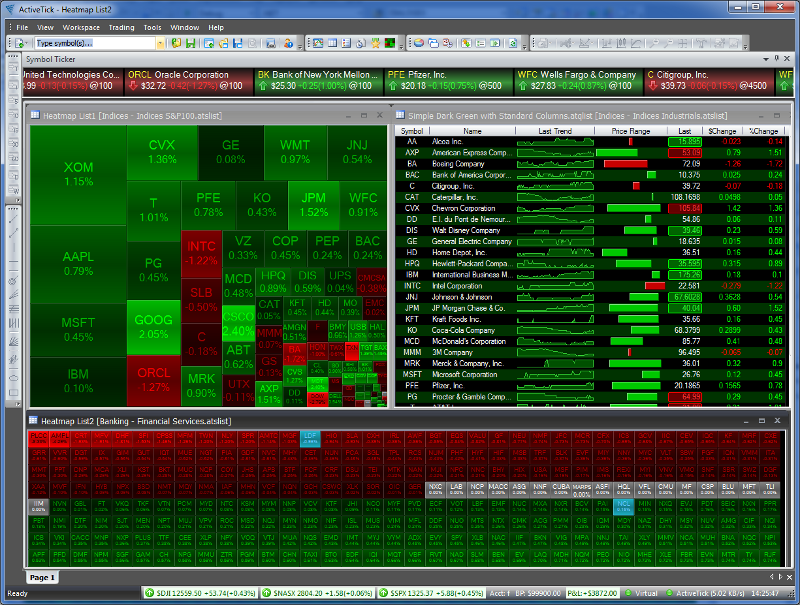
Task: Click into the Type symbol(s) input field
Action: 95,43
